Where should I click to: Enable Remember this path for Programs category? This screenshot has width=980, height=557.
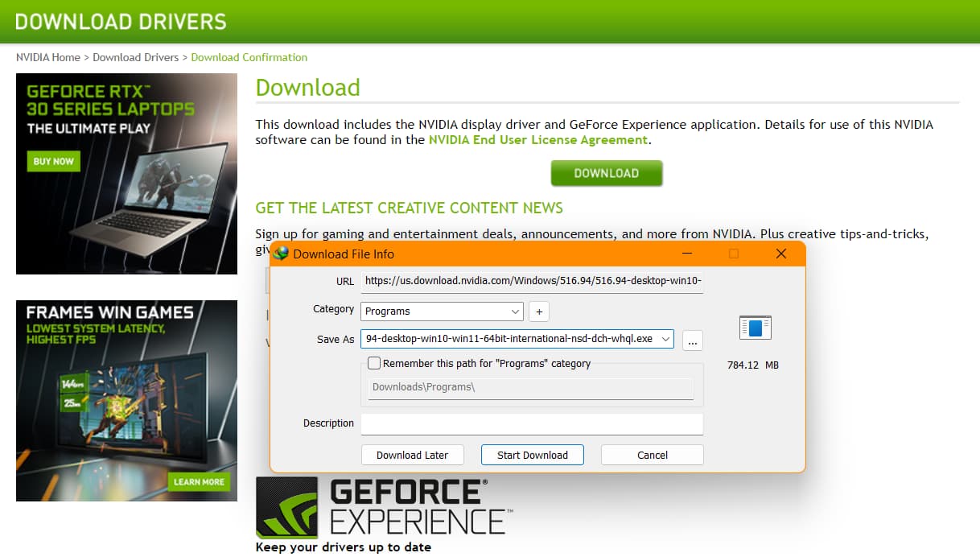click(373, 363)
